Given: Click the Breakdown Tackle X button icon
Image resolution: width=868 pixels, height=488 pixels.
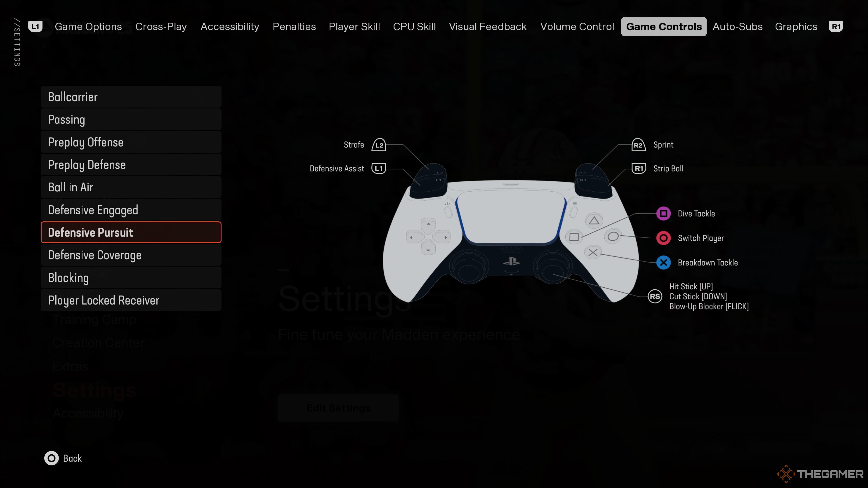Looking at the screenshot, I should click(x=663, y=262).
